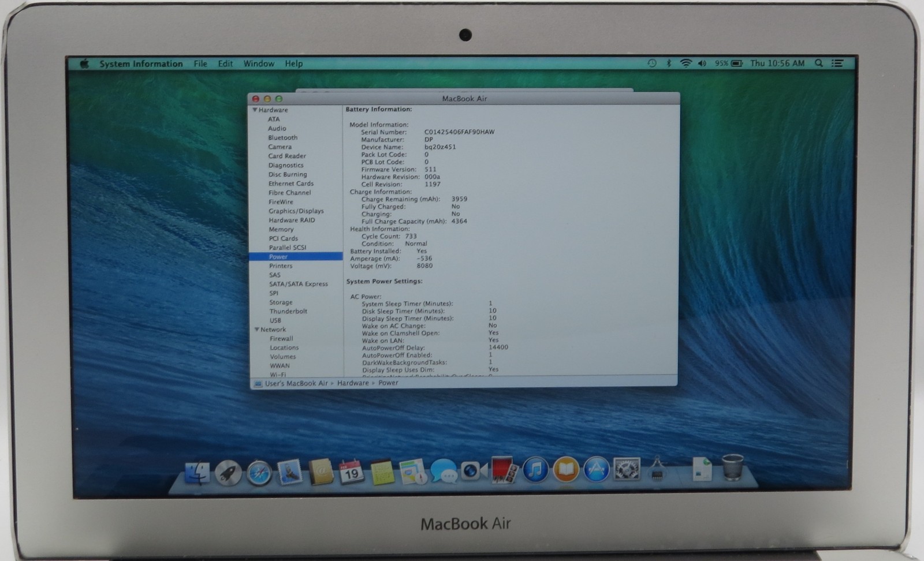Click System Information chip icon in Dock
Image resolution: width=924 pixels, height=561 pixels.
(657, 470)
